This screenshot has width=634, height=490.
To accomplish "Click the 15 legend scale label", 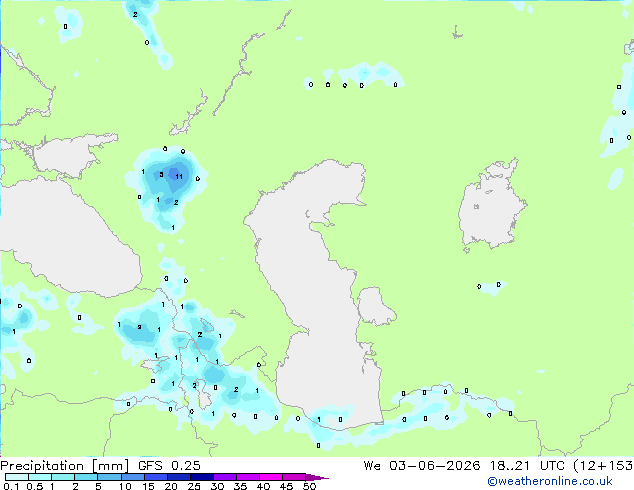I will pyautogui.click(x=148, y=486).
